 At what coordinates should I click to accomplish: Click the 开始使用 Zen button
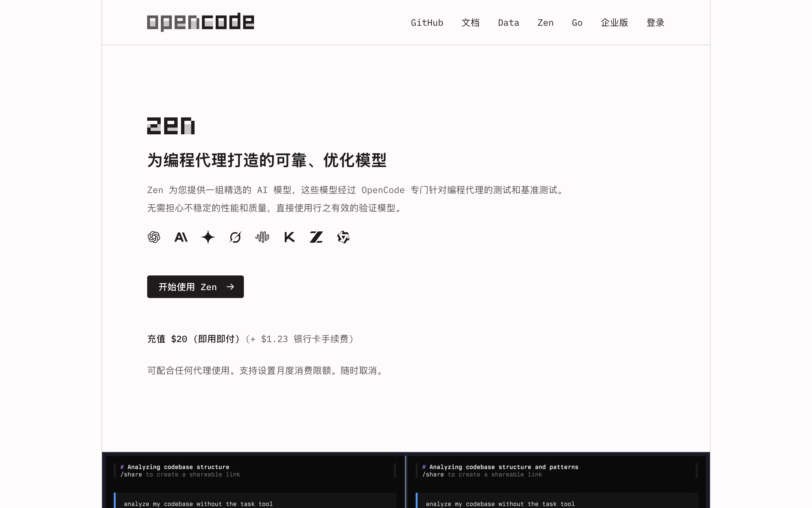(x=195, y=286)
